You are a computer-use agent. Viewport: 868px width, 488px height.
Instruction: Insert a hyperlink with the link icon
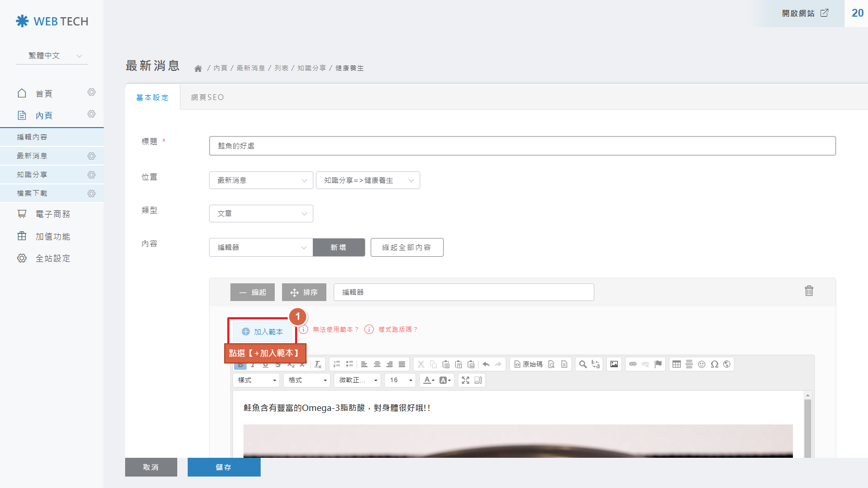click(633, 364)
